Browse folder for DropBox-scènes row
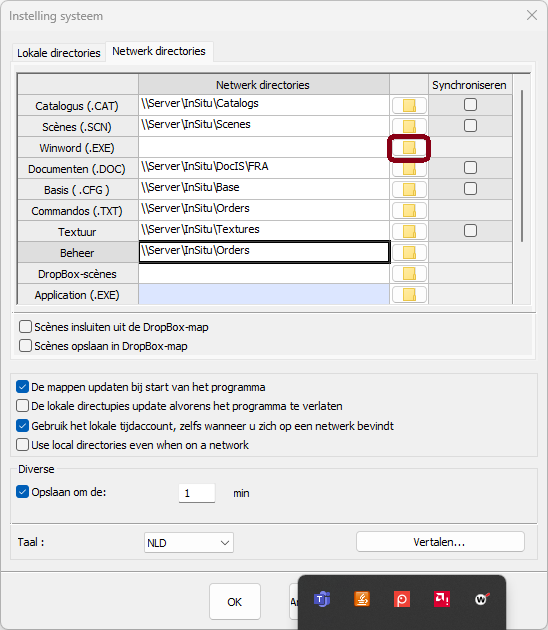 (409, 274)
